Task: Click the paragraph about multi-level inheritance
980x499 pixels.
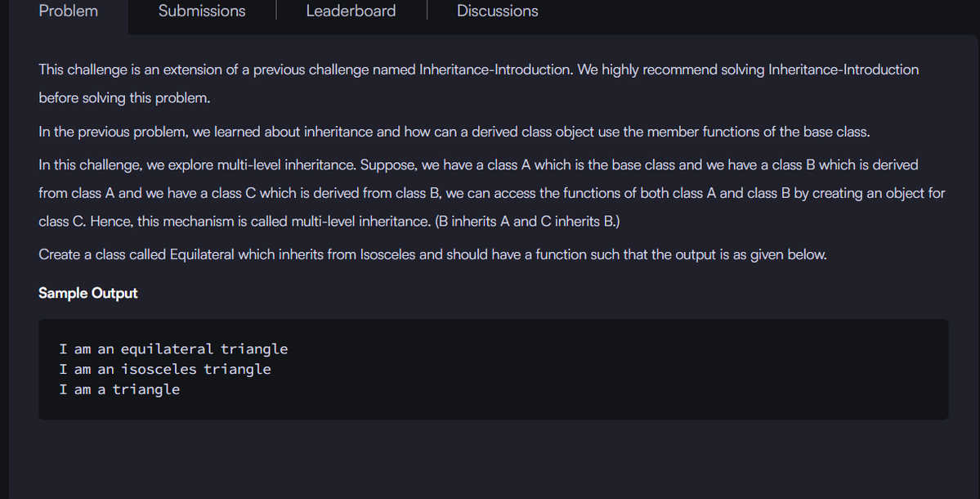Action: click(x=490, y=192)
